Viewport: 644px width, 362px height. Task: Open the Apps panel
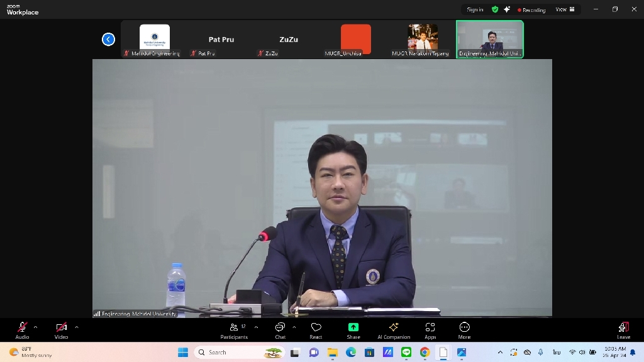pyautogui.click(x=430, y=330)
